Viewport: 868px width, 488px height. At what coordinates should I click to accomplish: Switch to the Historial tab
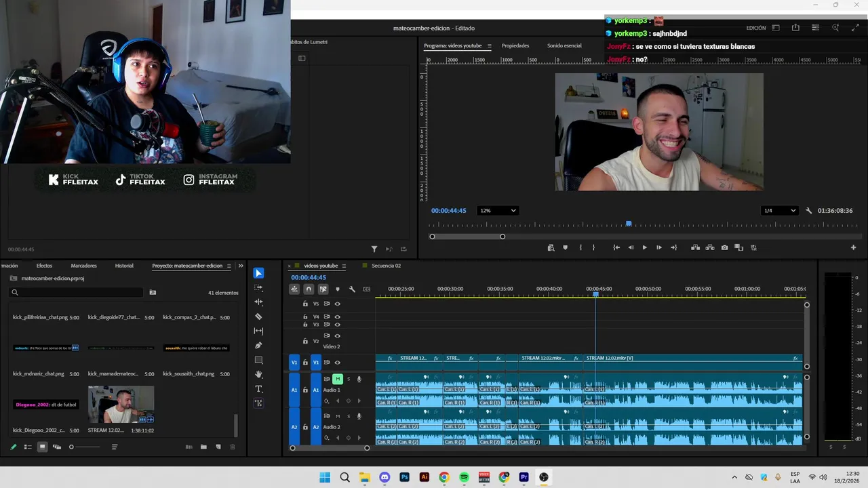click(x=124, y=266)
